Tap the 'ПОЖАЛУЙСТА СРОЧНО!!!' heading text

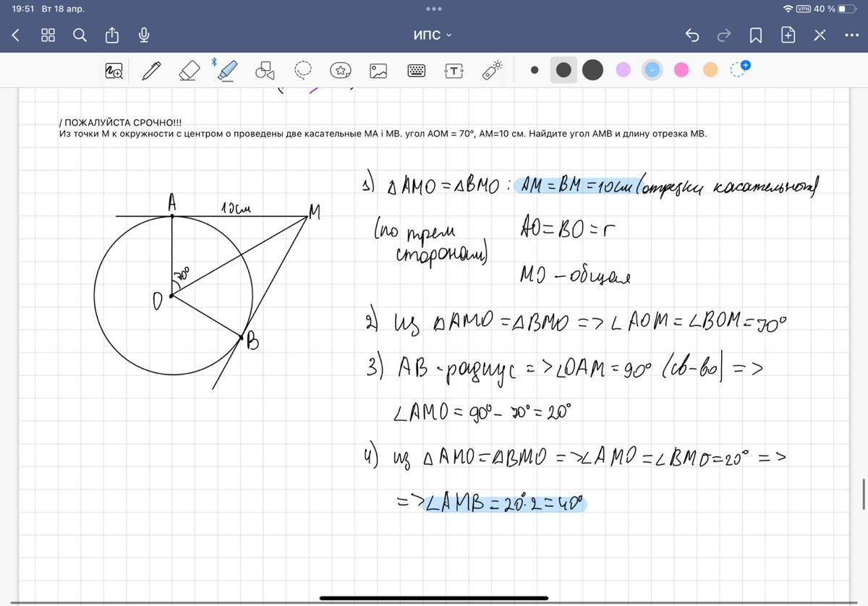(121, 124)
